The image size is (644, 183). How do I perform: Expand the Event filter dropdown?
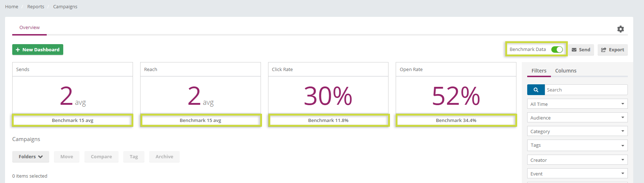[x=578, y=174]
